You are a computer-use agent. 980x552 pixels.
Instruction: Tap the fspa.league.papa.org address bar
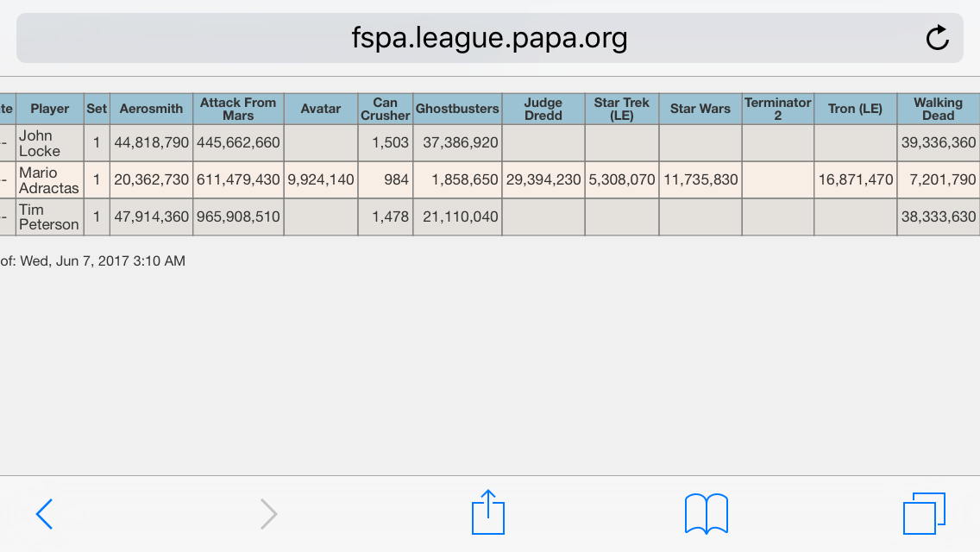[x=489, y=38]
